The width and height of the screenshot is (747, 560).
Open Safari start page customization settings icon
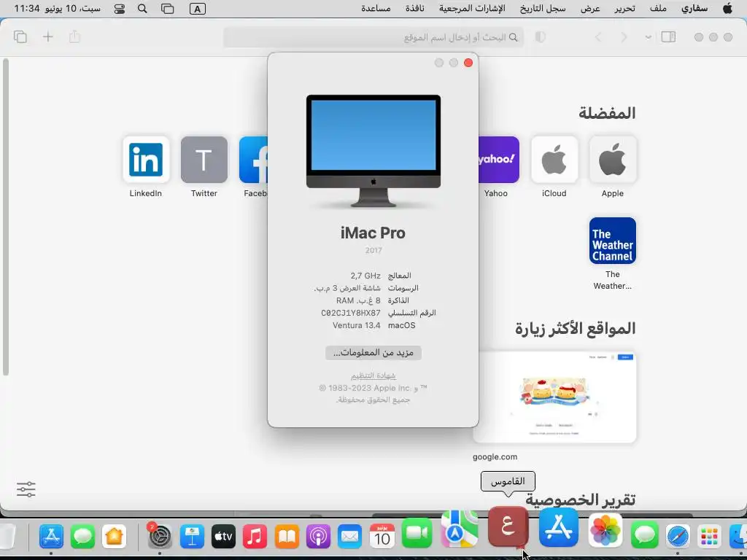coord(26,489)
